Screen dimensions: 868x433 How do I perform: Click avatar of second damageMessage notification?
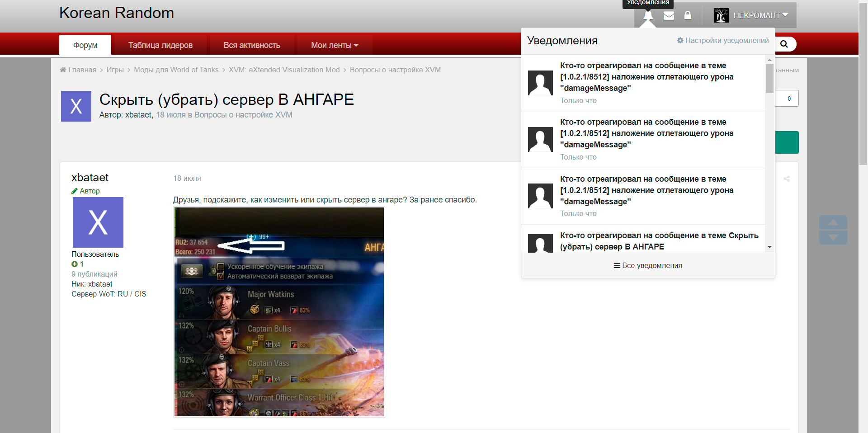(x=540, y=139)
